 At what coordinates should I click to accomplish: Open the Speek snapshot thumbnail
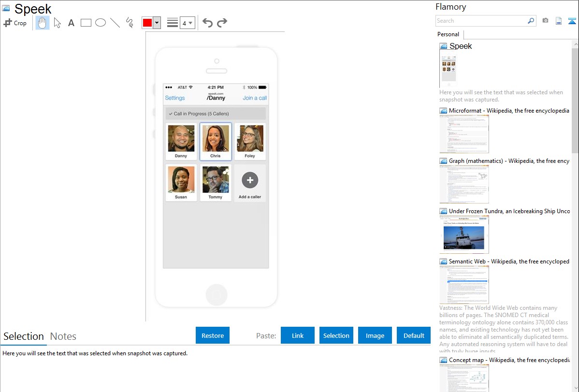pos(449,69)
